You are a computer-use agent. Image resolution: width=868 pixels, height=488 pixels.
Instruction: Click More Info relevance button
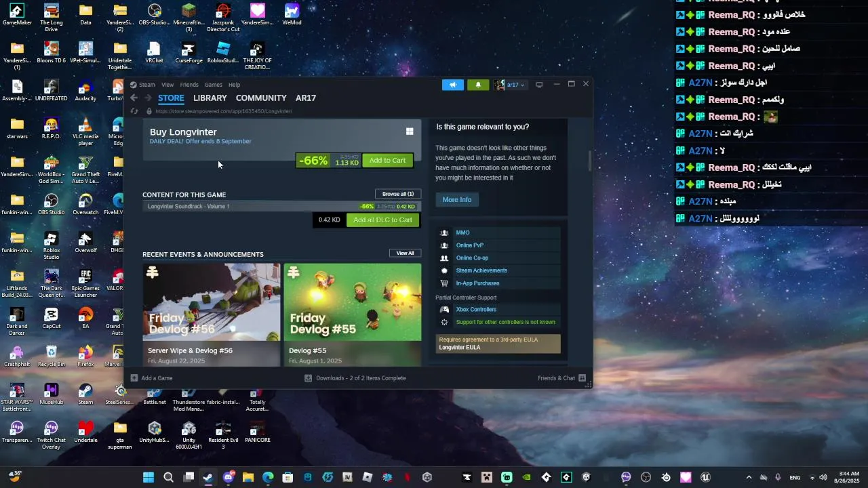pos(457,200)
